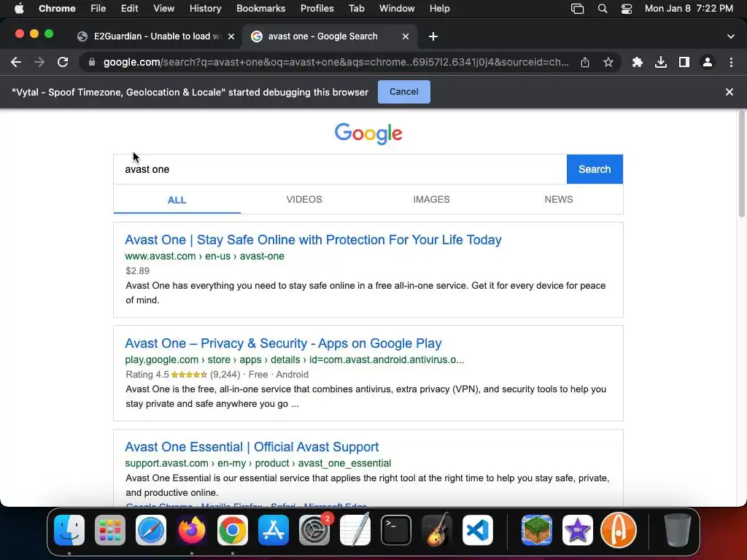Image resolution: width=747 pixels, height=560 pixels.
Task: Open the Help menu
Action: point(439,9)
